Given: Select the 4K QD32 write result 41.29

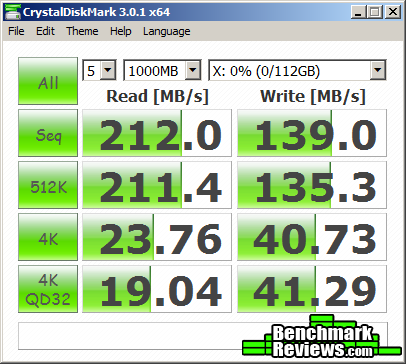Looking at the screenshot, I should pos(312,289).
